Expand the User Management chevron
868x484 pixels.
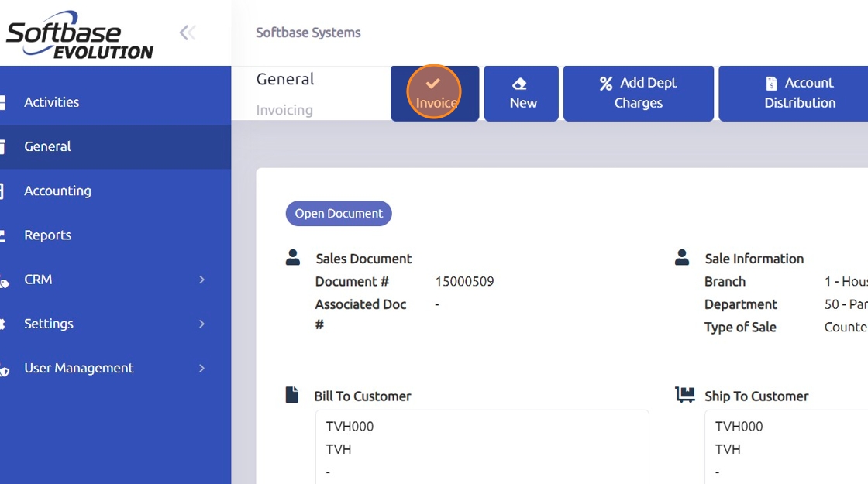(x=201, y=368)
